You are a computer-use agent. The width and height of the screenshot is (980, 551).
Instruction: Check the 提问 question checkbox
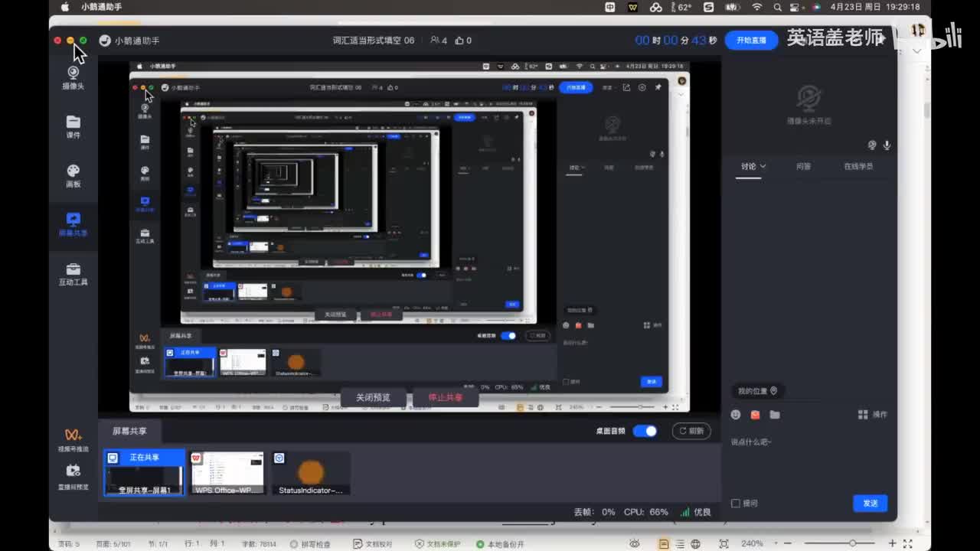[x=736, y=504]
